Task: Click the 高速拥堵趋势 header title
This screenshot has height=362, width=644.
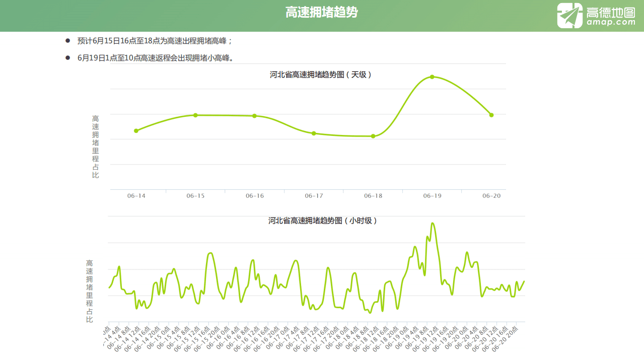Action: (x=322, y=12)
